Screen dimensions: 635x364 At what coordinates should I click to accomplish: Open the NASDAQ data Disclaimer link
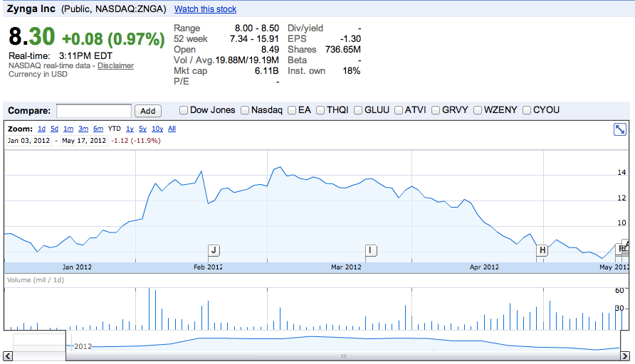pyautogui.click(x=115, y=65)
